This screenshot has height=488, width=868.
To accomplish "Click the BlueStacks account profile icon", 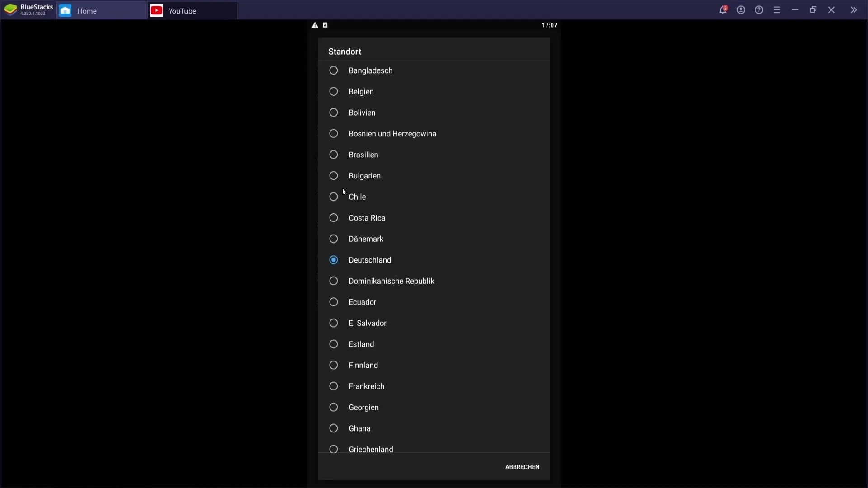I will tap(741, 10).
